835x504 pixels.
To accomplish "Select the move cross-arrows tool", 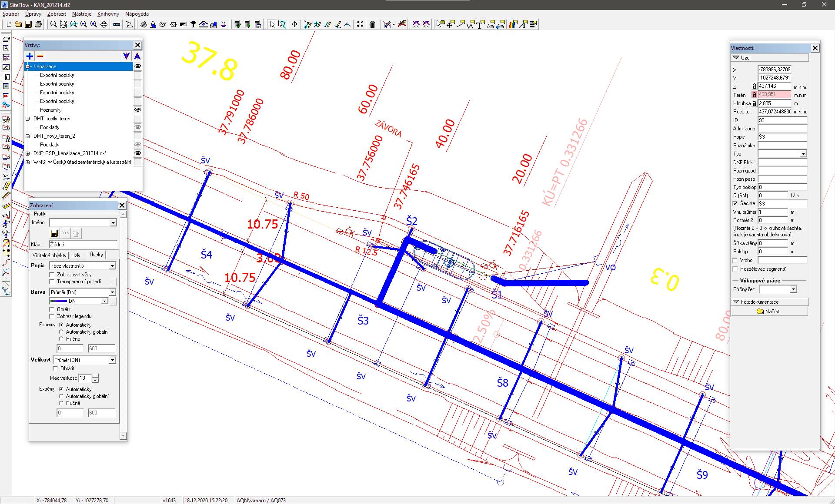I will click(x=294, y=24).
